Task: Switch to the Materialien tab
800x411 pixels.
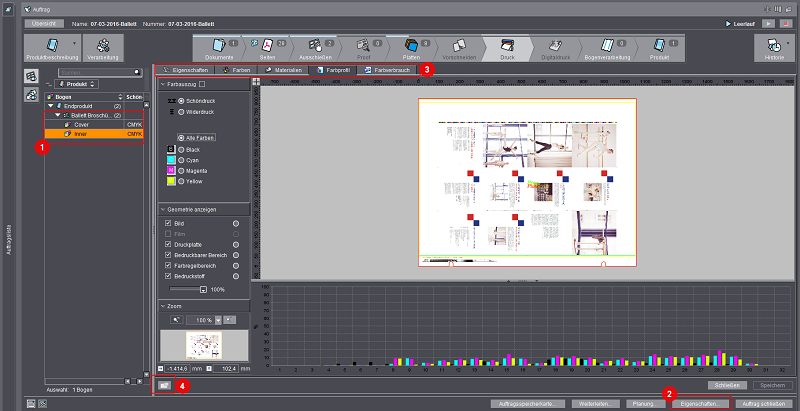Action: 284,71
